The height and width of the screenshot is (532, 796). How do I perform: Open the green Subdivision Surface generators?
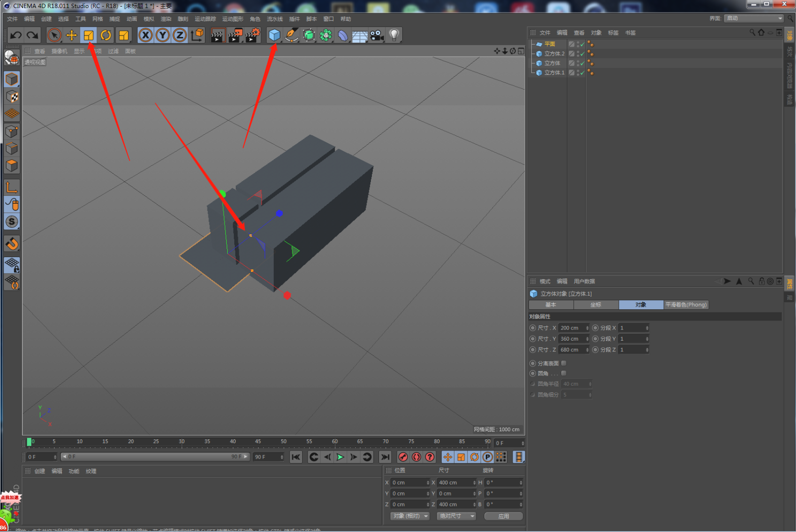point(309,35)
